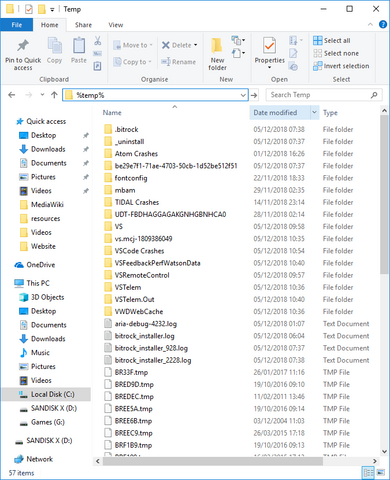This screenshot has height=480, width=390.
Task: Go forward with the Forward arrow
Action: pos(29,95)
